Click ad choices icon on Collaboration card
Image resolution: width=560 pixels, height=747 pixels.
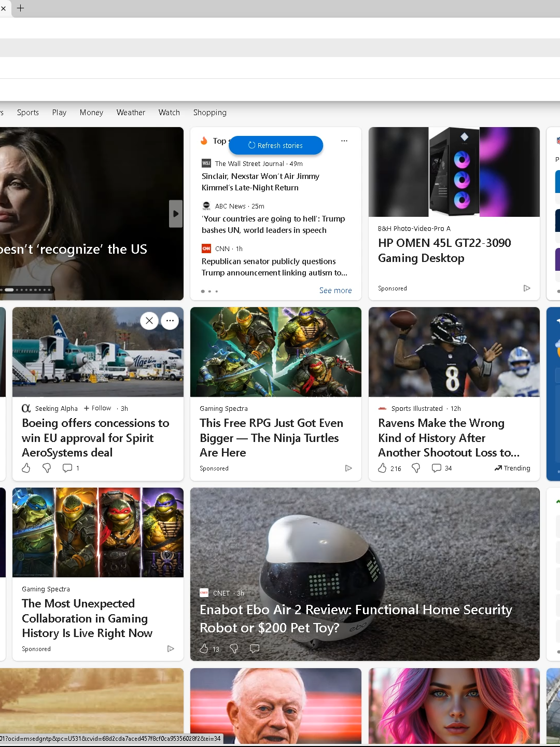(171, 648)
